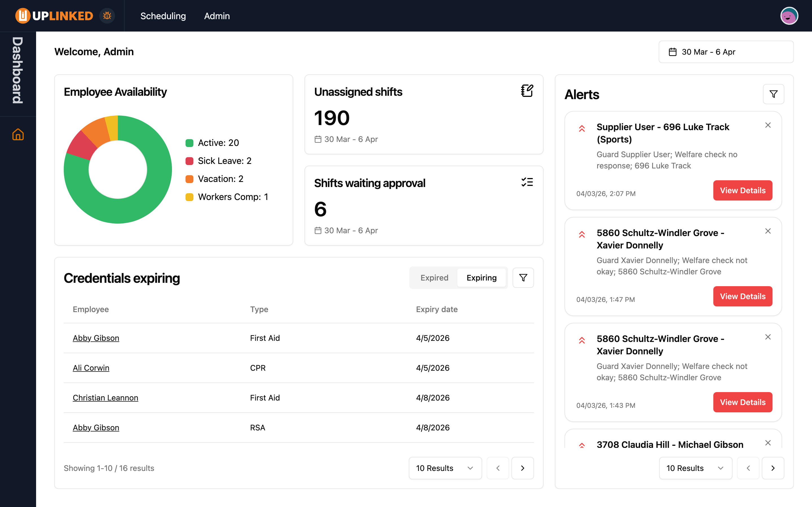Open the Alerts filter funnel icon
The width and height of the screenshot is (812, 507).
click(773, 94)
